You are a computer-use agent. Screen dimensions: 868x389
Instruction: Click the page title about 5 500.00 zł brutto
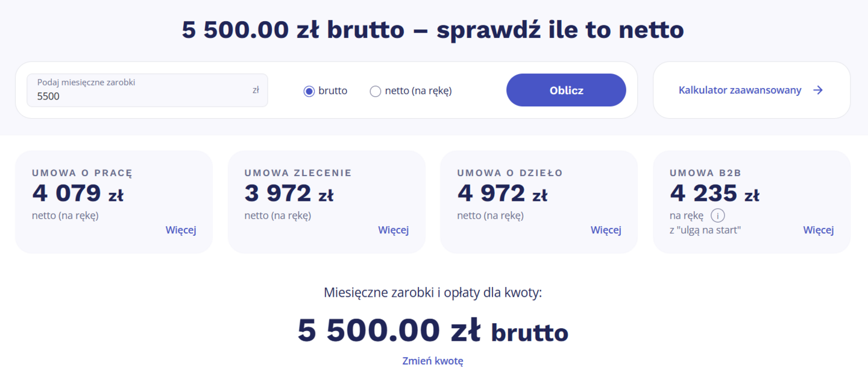(x=433, y=29)
